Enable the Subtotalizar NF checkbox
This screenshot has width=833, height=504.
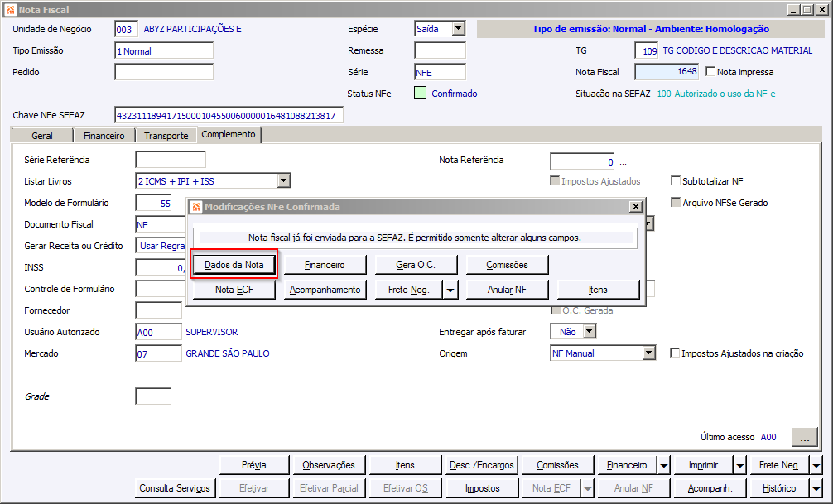tap(676, 181)
